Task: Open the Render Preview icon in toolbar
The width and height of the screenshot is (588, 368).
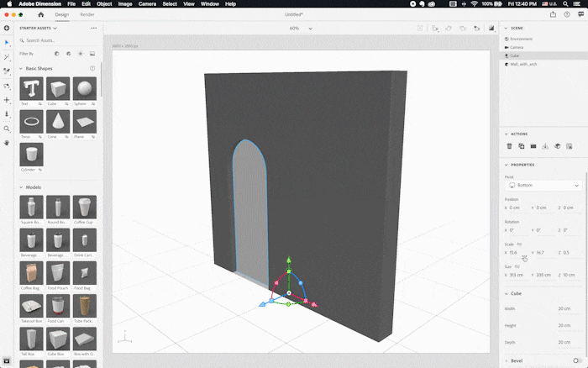Action: [491, 28]
